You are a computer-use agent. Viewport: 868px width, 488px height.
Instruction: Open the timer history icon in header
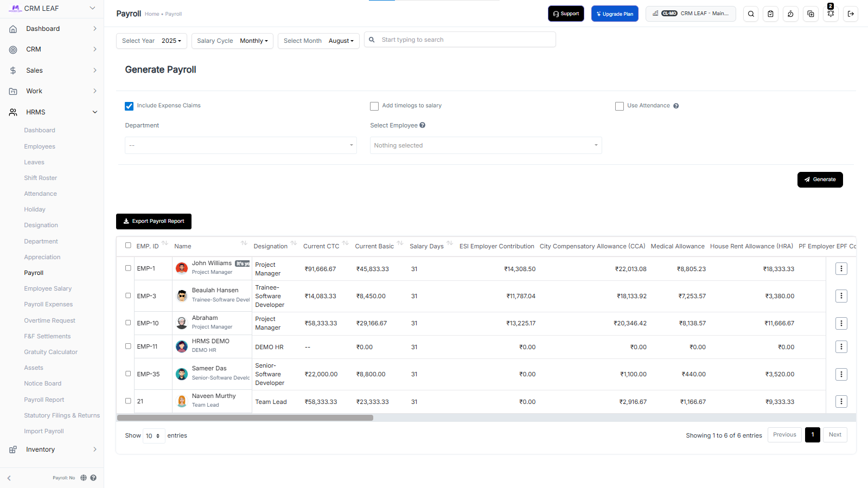pos(790,14)
